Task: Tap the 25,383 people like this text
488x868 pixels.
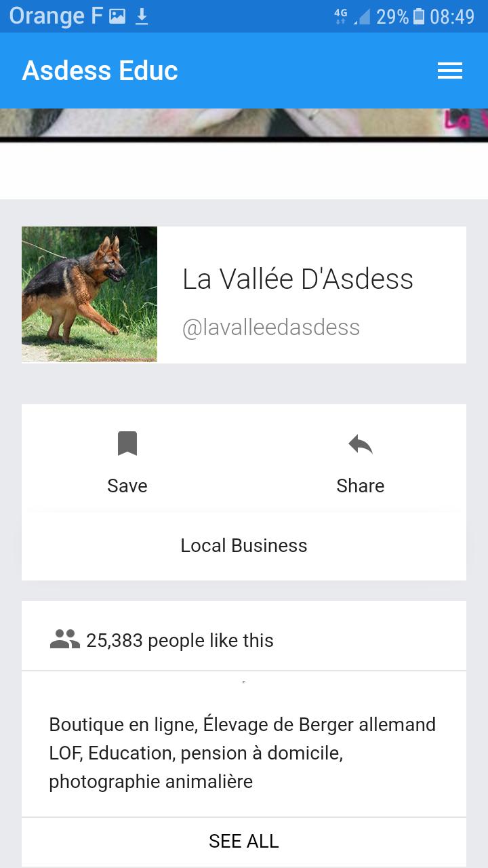Action: (180, 640)
